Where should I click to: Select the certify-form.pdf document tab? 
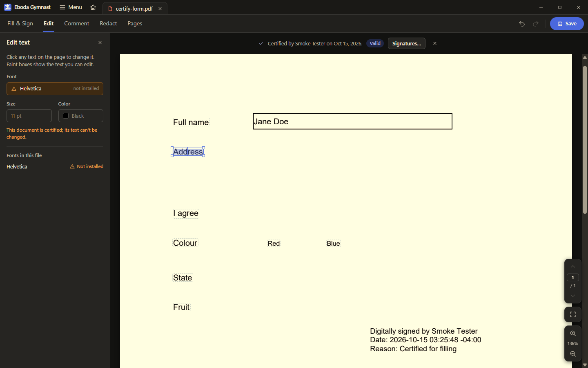point(135,9)
